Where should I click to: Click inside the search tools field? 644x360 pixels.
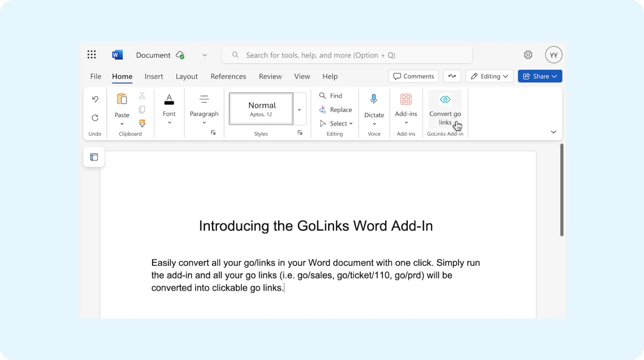pos(346,55)
